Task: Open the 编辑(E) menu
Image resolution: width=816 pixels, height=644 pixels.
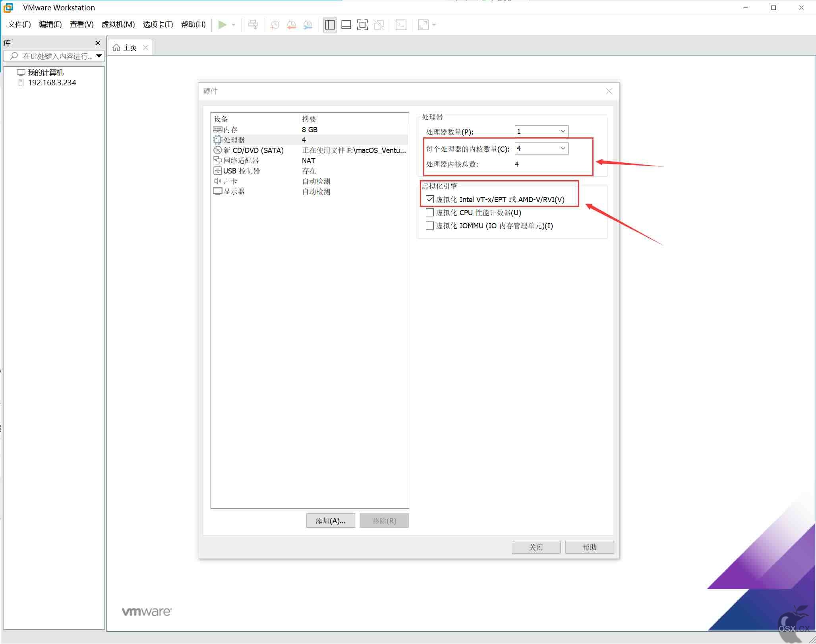Action: pos(50,25)
